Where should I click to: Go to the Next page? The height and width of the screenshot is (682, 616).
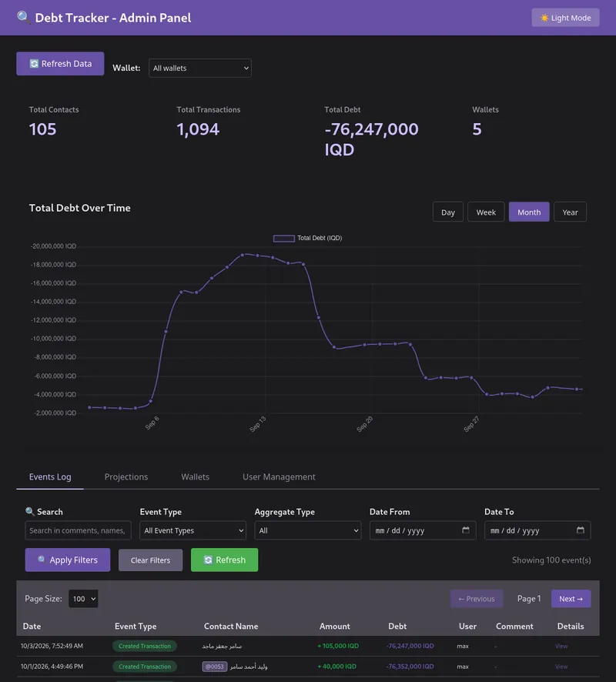tap(571, 599)
